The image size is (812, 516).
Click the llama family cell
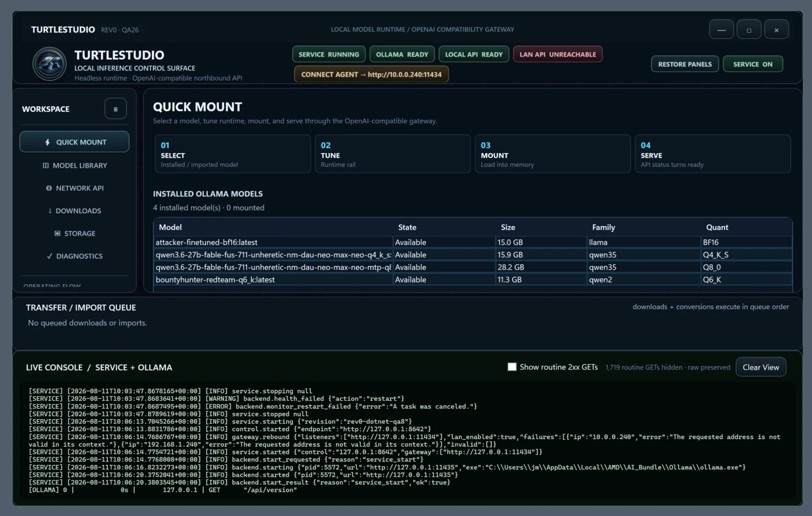point(644,243)
